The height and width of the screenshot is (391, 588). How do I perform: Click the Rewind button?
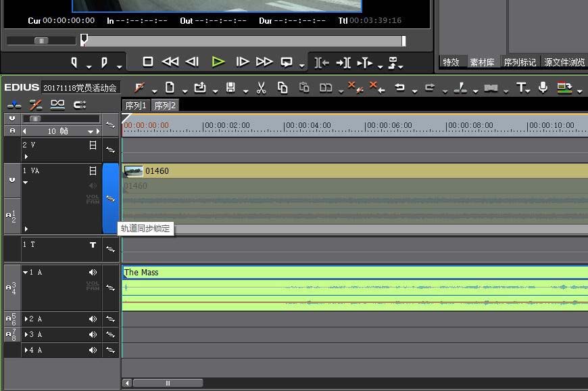pyautogui.click(x=170, y=62)
